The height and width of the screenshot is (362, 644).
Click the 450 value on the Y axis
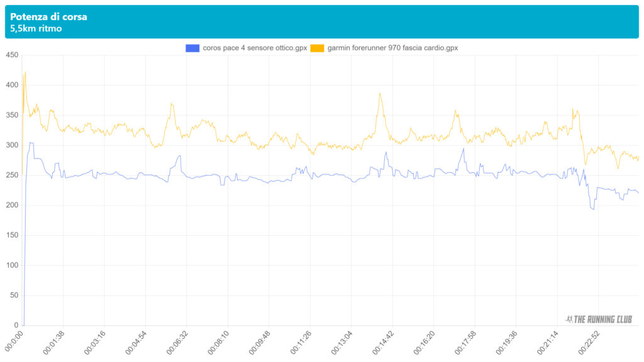[11, 55]
